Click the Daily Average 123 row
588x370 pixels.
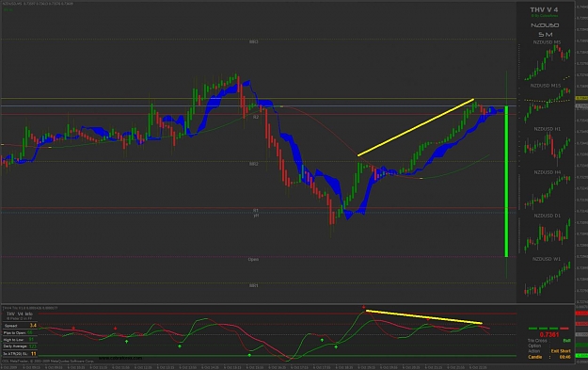coord(20,346)
